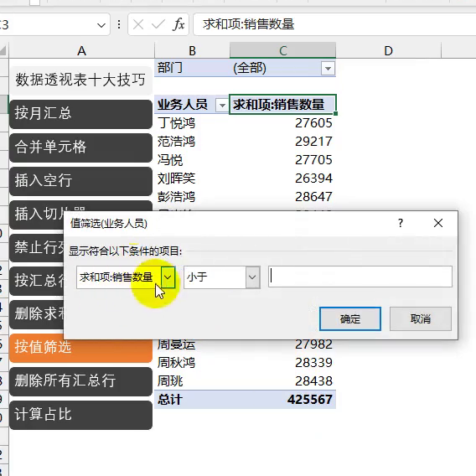The image size is (476, 476).
Task: Click the filter value input field
Action: (360, 277)
